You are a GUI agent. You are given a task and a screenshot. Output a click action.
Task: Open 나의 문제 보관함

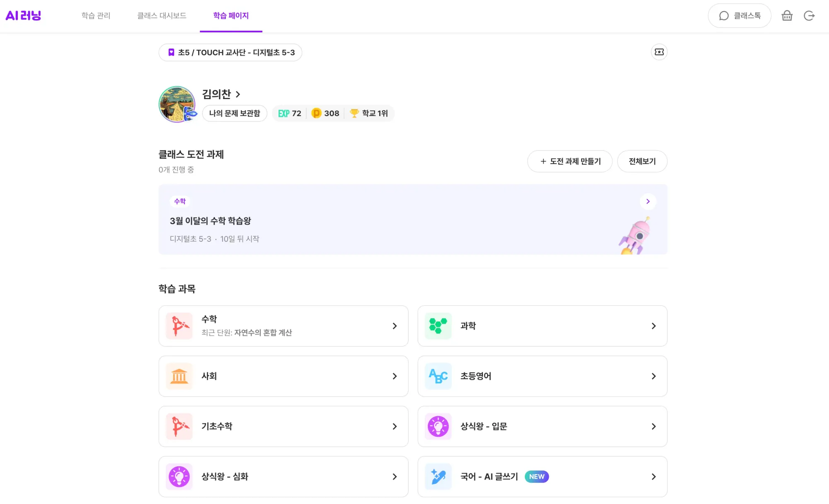point(235,113)
